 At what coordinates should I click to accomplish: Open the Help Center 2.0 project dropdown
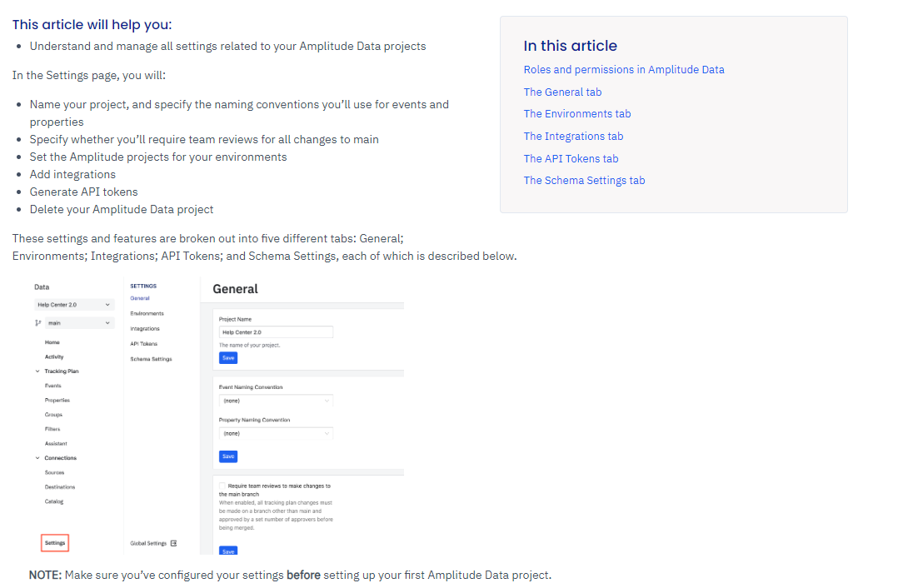(x=74, y=305)
